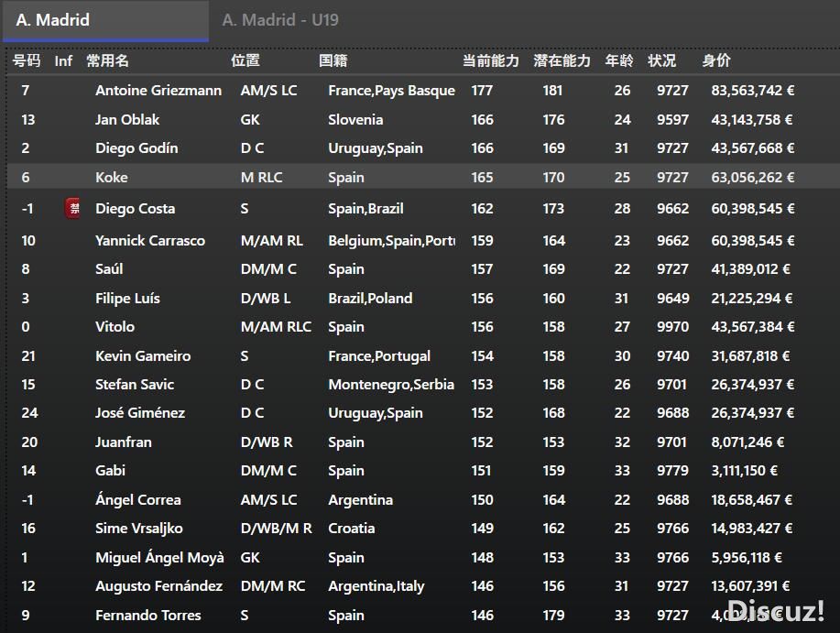This screenshot has height=633, width=840.
Task: Sort by the 位置 column header
Action: [245, 60]
